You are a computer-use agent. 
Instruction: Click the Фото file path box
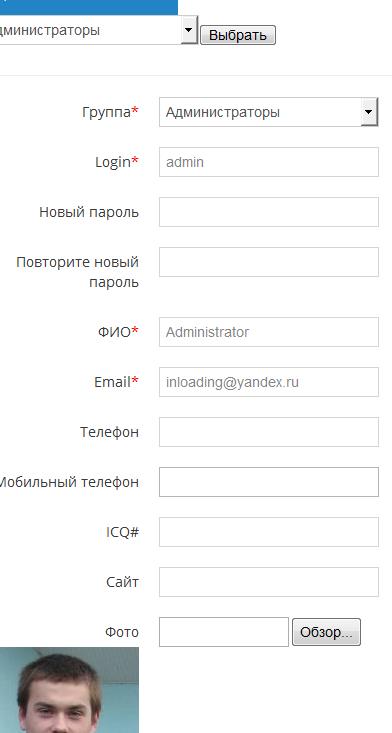224,632
